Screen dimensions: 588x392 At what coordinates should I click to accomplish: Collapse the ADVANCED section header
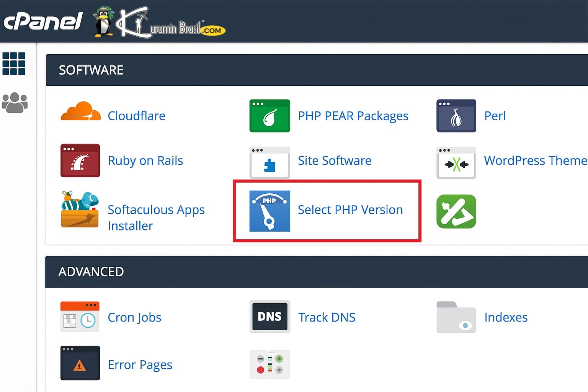click(91, 272)
